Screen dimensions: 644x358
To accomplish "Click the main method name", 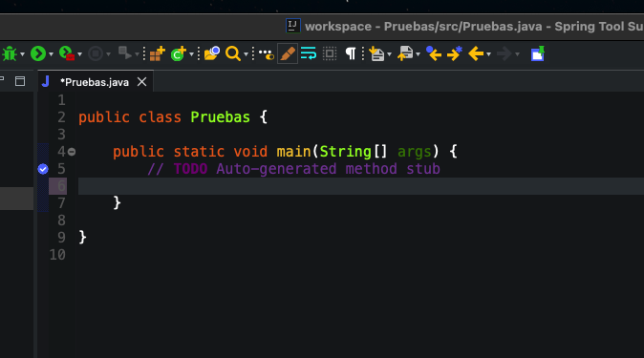I will [293, 152].
